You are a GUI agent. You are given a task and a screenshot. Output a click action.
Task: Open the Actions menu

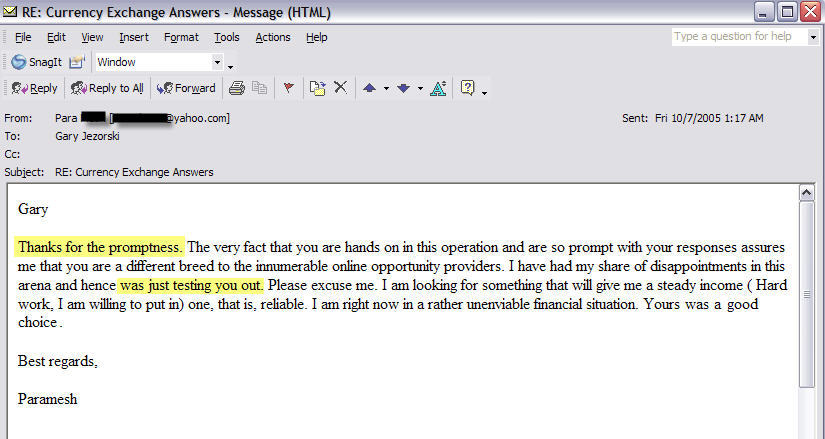point(273,37)
